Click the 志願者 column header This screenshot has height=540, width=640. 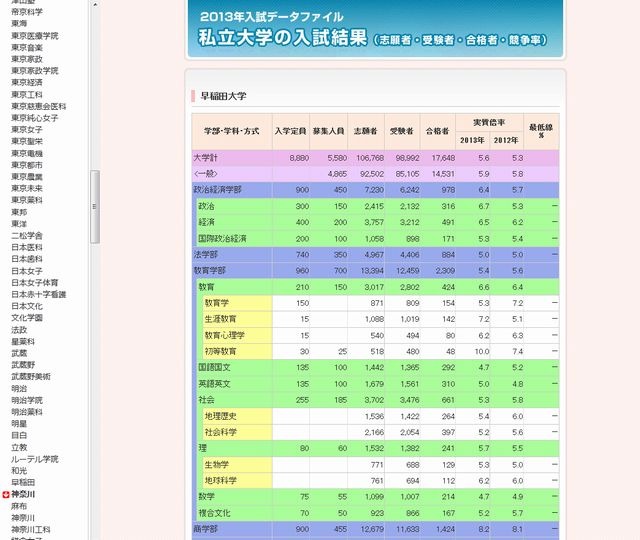click(x=366, y=131)
